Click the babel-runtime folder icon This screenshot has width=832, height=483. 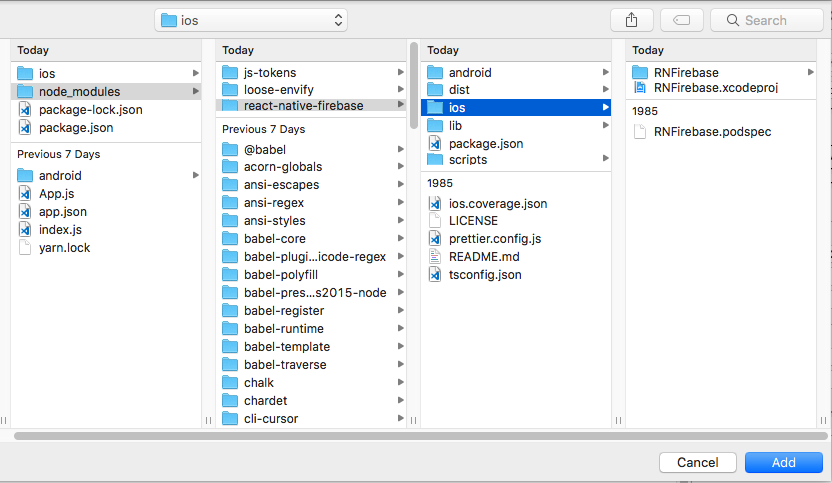tap(230, 329)
